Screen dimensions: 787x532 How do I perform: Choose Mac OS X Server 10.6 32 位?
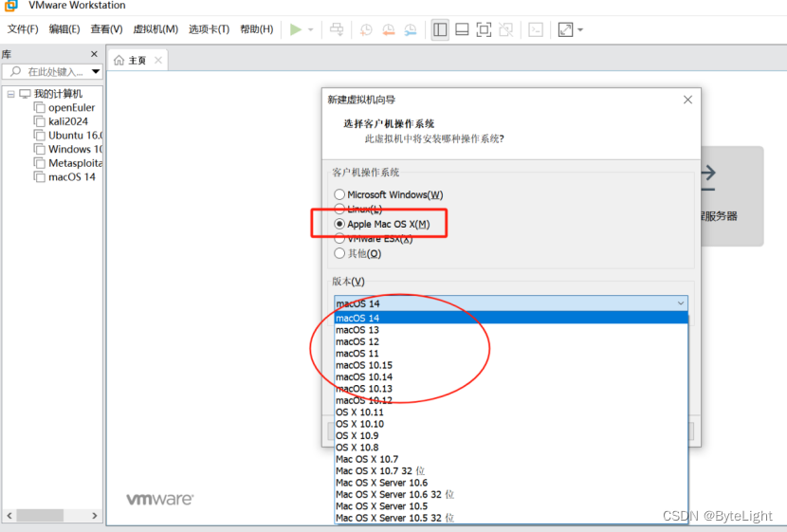(x=511, y=494)
